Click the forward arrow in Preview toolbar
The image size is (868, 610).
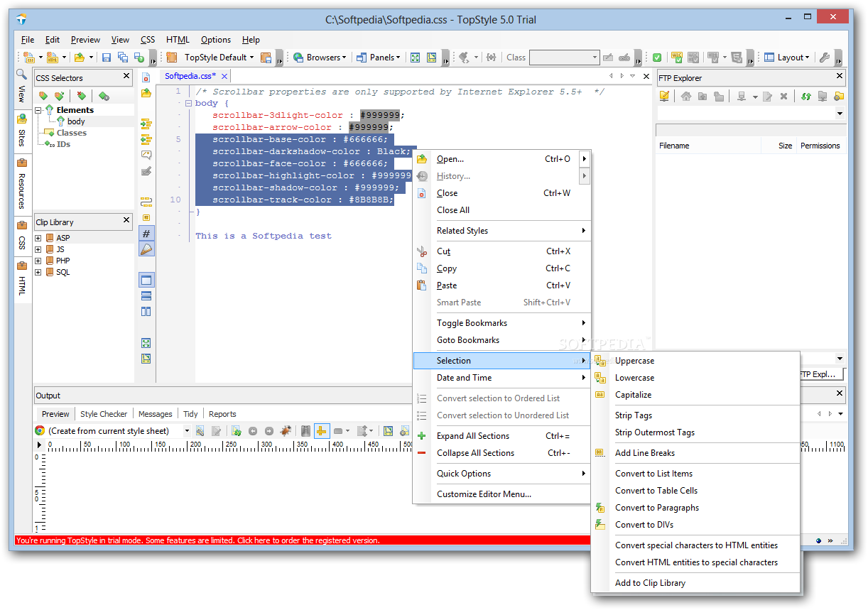click(269, 431)
